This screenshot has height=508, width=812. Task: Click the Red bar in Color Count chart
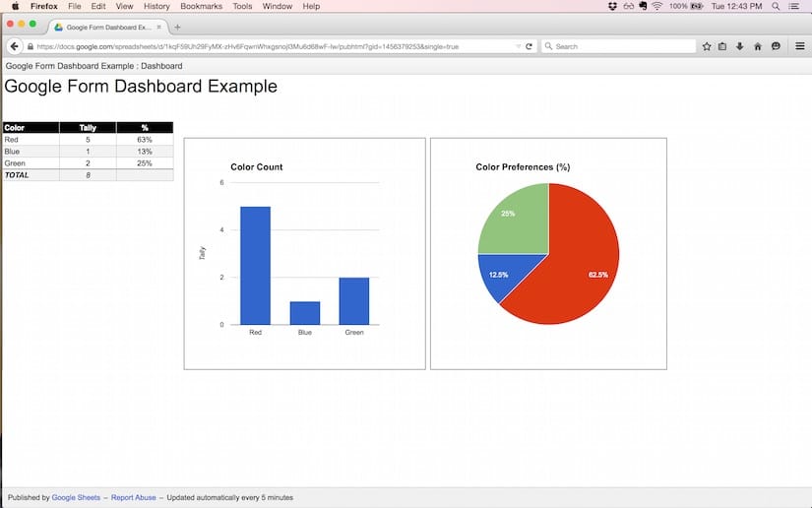click(x=255, y=266)
